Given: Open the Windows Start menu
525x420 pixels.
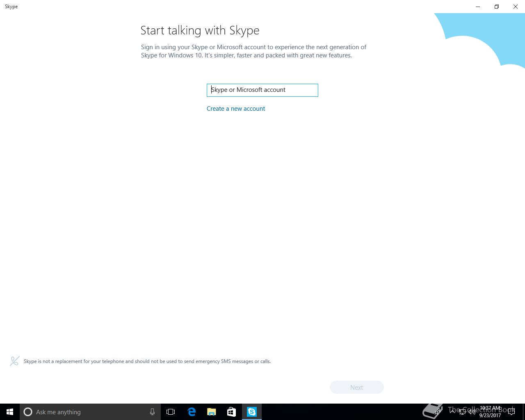Looking at the screenshot, I should (x=10, y=412).
